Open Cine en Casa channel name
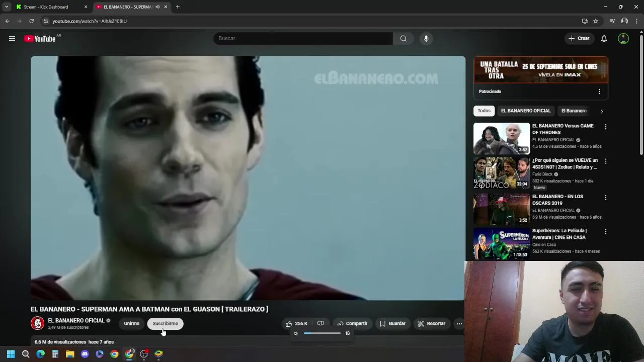Screen dimensions: 644x362 tap(544, 244)
